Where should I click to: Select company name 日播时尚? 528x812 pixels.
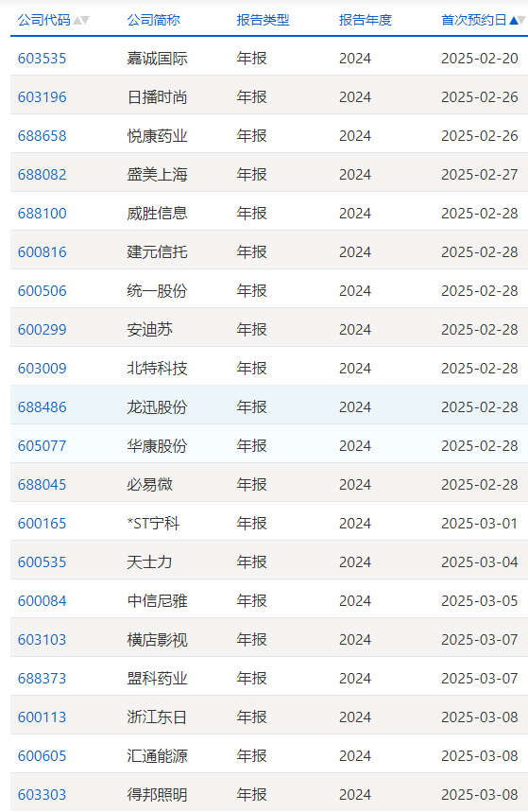point(158,97)
